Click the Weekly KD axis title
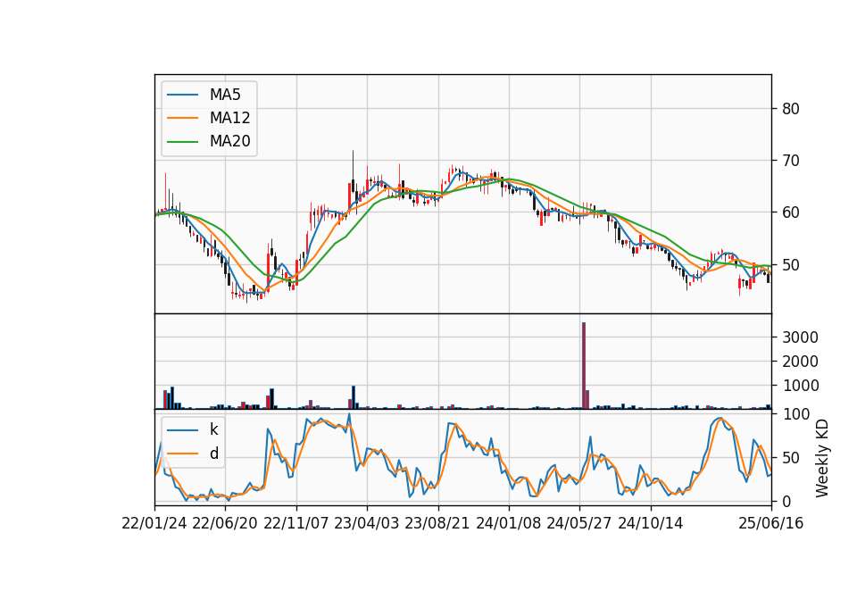The image size is (857, 616). tap(822, 458)
